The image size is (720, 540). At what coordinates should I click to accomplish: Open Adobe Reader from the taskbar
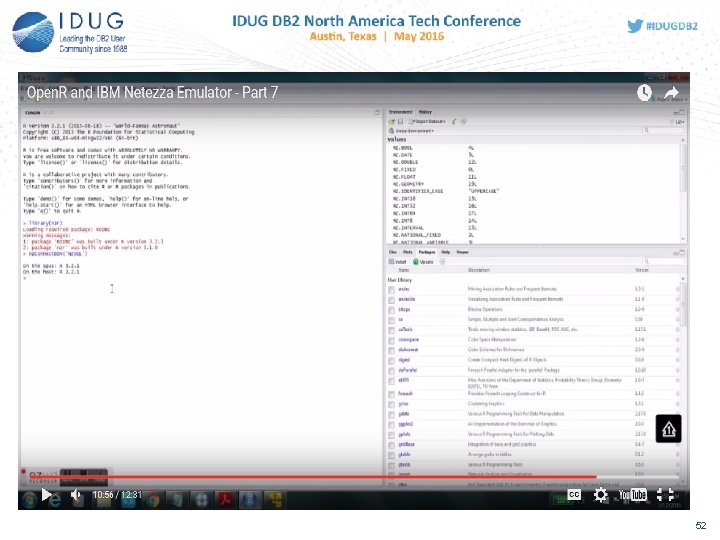coord(225,500)
